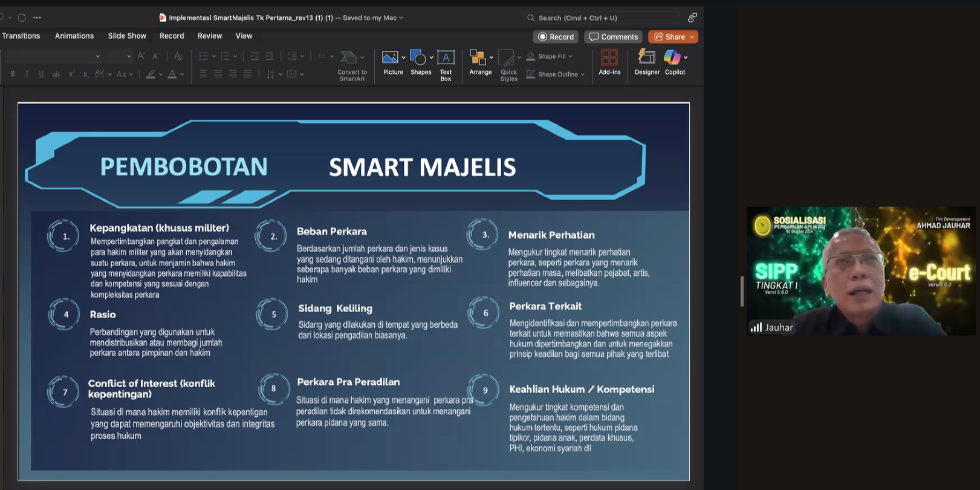980x490 pixels.
Task: Toggle Bold formatting
Action: [12, 74]
